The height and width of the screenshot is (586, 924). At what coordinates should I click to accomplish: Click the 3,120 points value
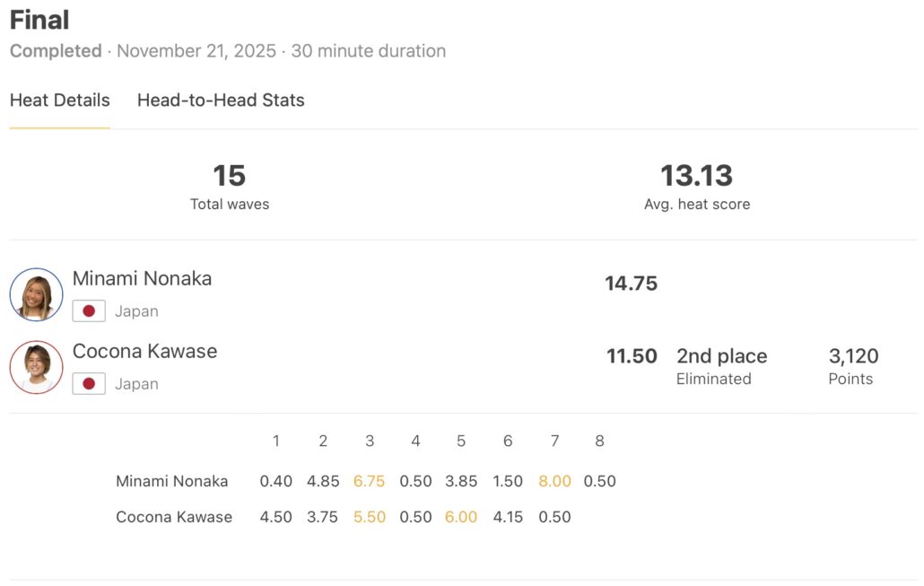(x=853, y=356)
